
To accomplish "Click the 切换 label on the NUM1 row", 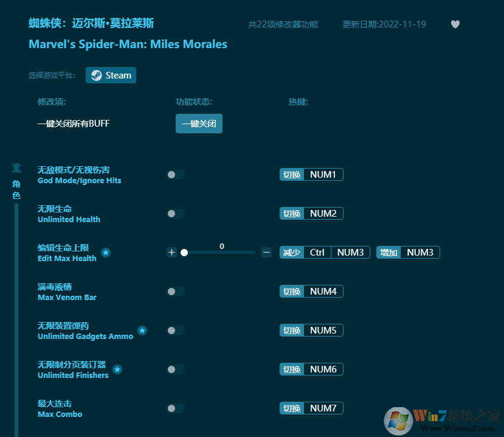I will click(x=292, y=175).
